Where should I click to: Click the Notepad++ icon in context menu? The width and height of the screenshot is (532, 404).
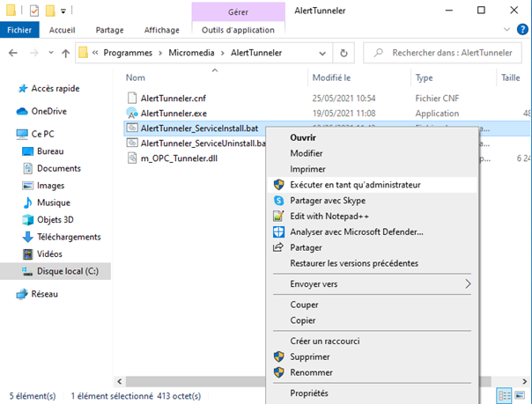[x=278, y=217]
